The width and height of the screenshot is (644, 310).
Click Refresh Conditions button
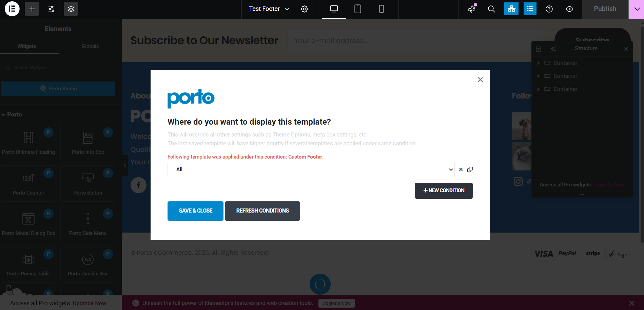point(262,211)
